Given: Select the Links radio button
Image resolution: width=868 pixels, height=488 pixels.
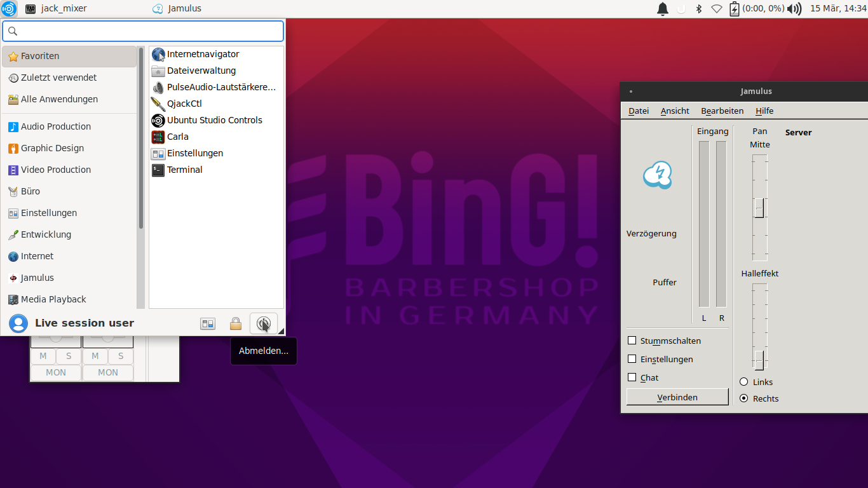Looking at the screenshot, I should click(x=744, y=382).
